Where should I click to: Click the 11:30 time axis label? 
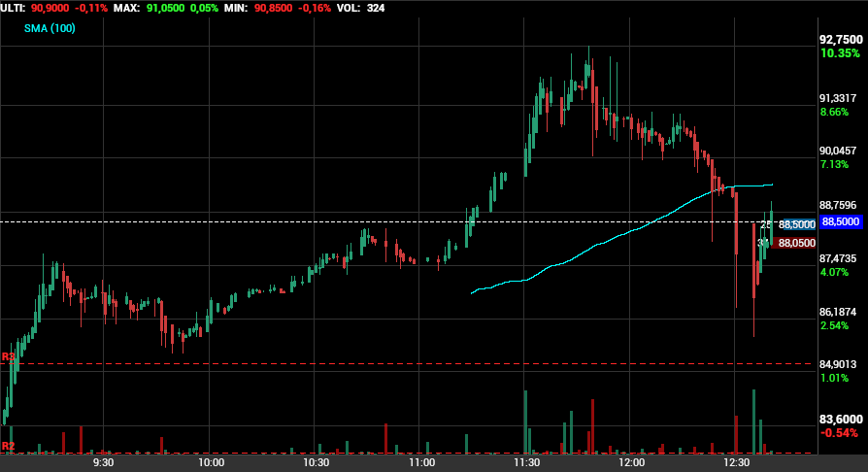point(527,462)
